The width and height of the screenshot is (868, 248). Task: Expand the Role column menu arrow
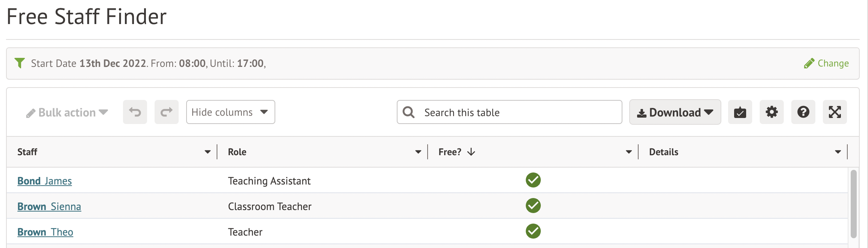[418, 152]
